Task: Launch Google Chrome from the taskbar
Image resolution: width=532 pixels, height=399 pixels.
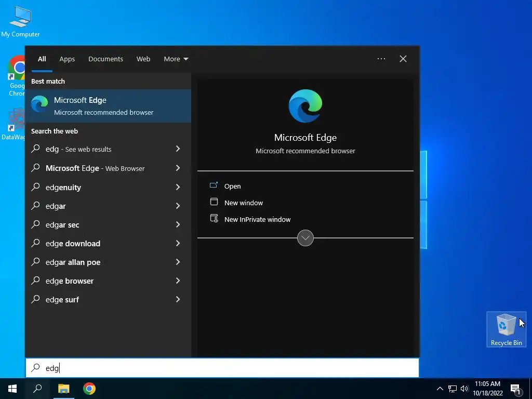Action: coord(89,389)
